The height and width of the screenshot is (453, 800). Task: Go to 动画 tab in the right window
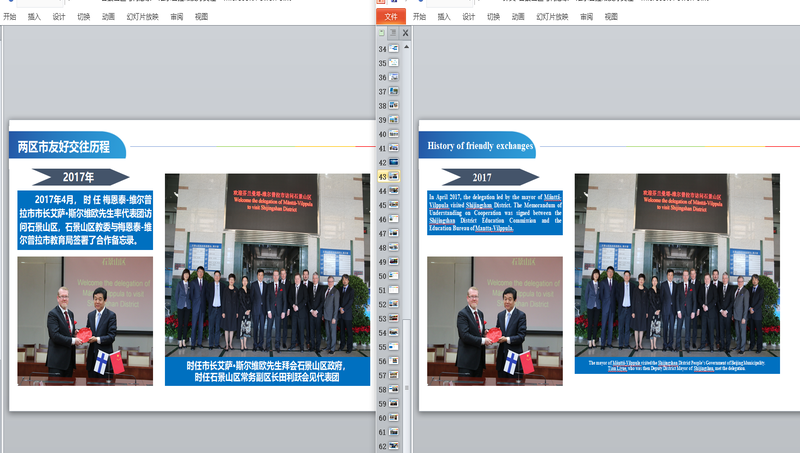(518, 17)
